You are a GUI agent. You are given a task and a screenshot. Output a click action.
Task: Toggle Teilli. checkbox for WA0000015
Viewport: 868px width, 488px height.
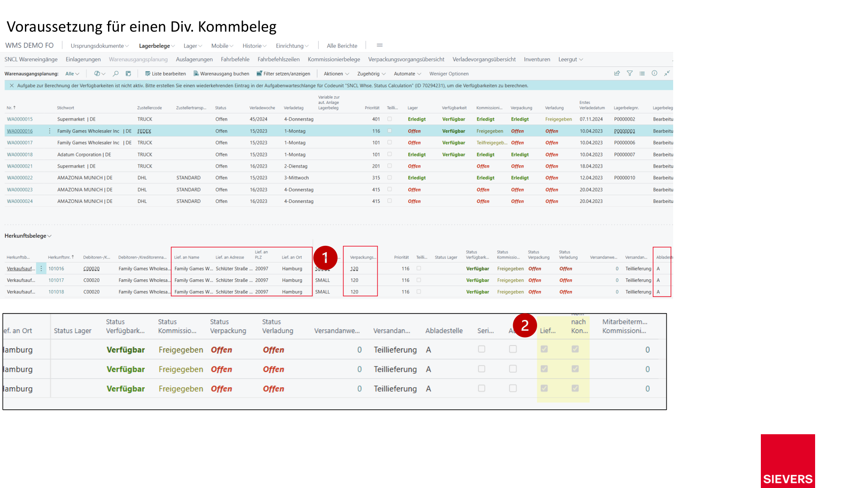coord(390,119)
